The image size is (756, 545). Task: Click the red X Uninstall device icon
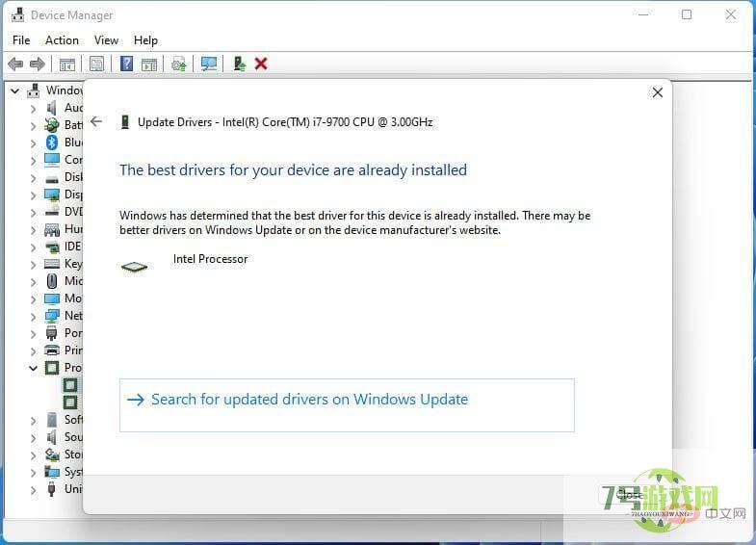tap(261, 64)
